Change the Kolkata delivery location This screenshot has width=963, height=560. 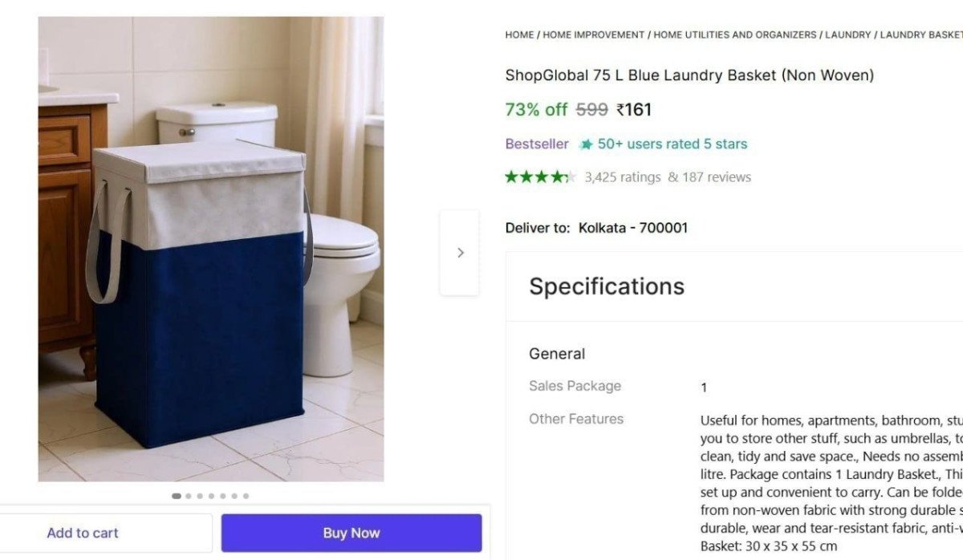(632, 227)
